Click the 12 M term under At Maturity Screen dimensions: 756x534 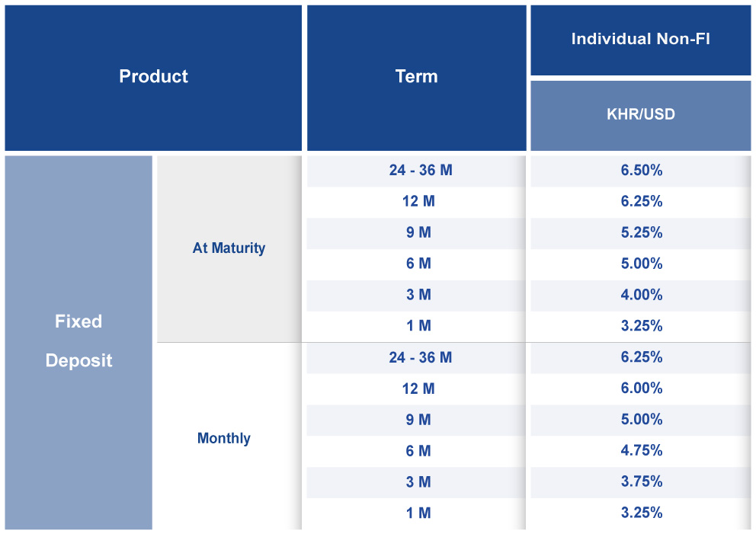click(x=418, y=202)
